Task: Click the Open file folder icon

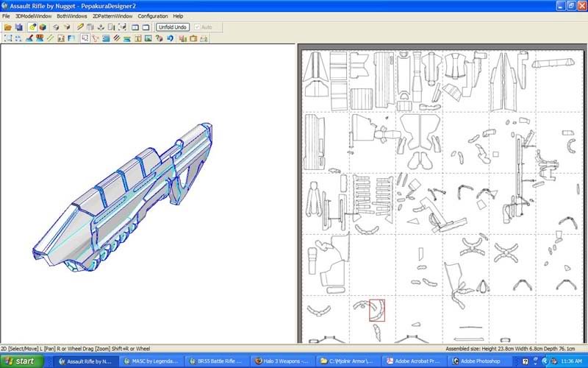Action: (7, 27)
